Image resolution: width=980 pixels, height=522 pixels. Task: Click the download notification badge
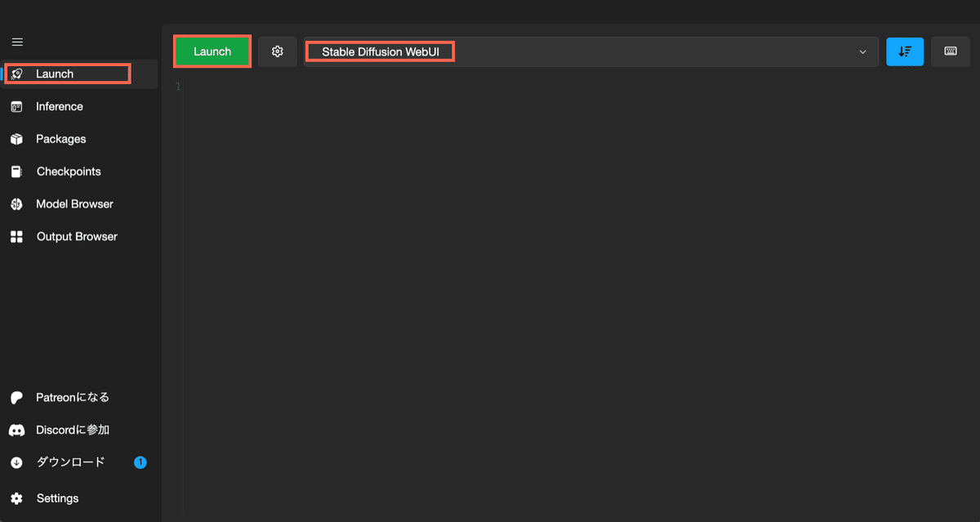(x=140, y=462)
